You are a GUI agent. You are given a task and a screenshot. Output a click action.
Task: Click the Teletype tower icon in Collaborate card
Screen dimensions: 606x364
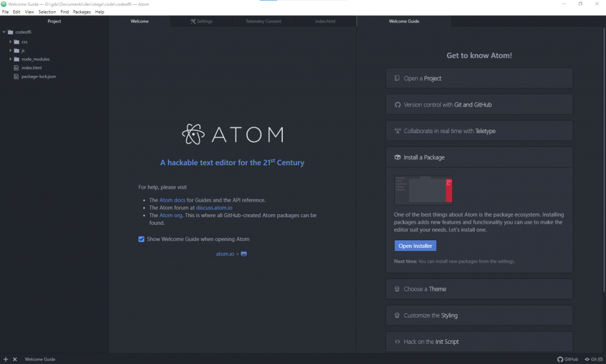pos(397,131)
